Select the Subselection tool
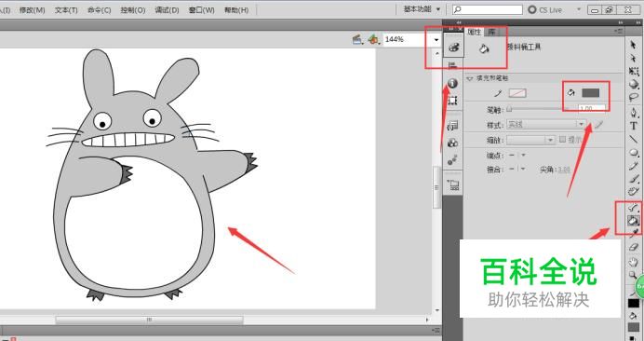Viewport: 644px width, 341px height. click(633, 59)
